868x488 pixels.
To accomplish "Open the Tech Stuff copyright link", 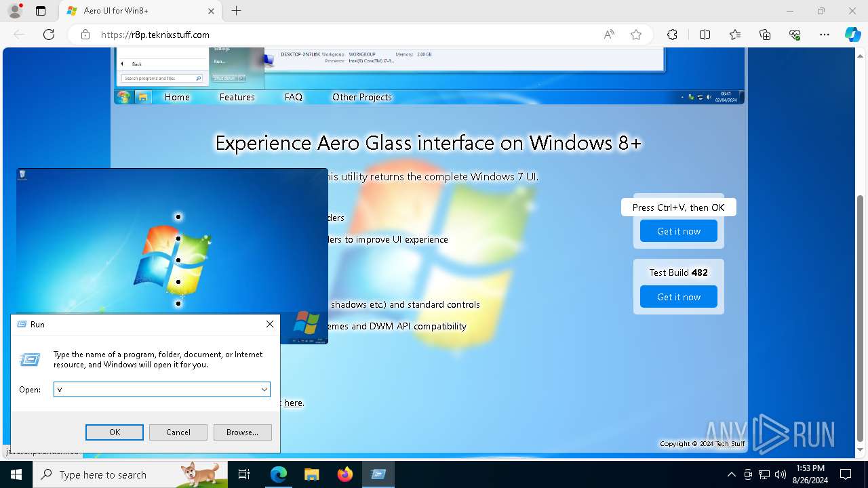I will coord(730,444).
